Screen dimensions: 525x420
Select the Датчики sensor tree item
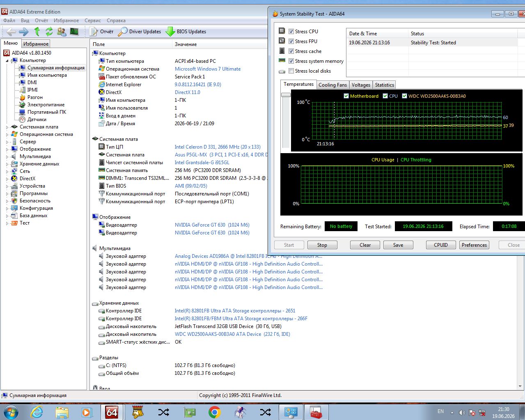coord(37,119)
